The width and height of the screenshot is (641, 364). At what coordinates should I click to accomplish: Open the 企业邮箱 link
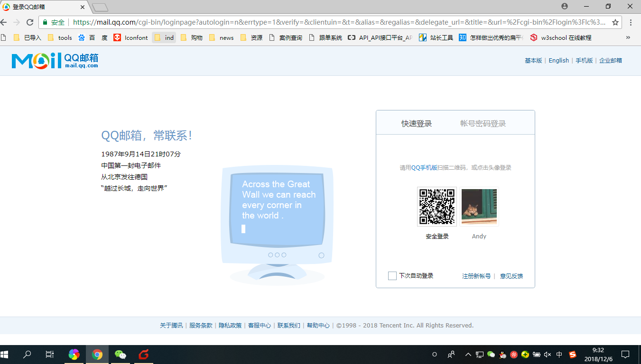[x=611, y=61]
